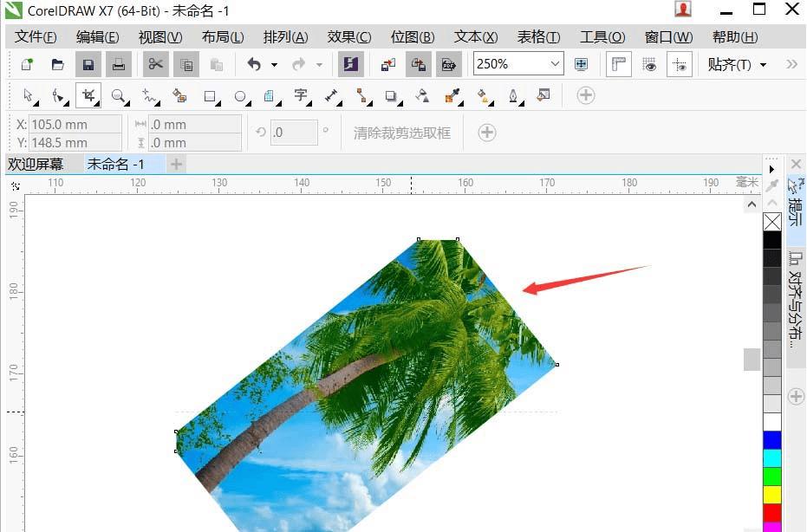Viewport: 807px width, 532px height.
Task: Pick the yellow color swatch
Action: [x=772, y=495]
